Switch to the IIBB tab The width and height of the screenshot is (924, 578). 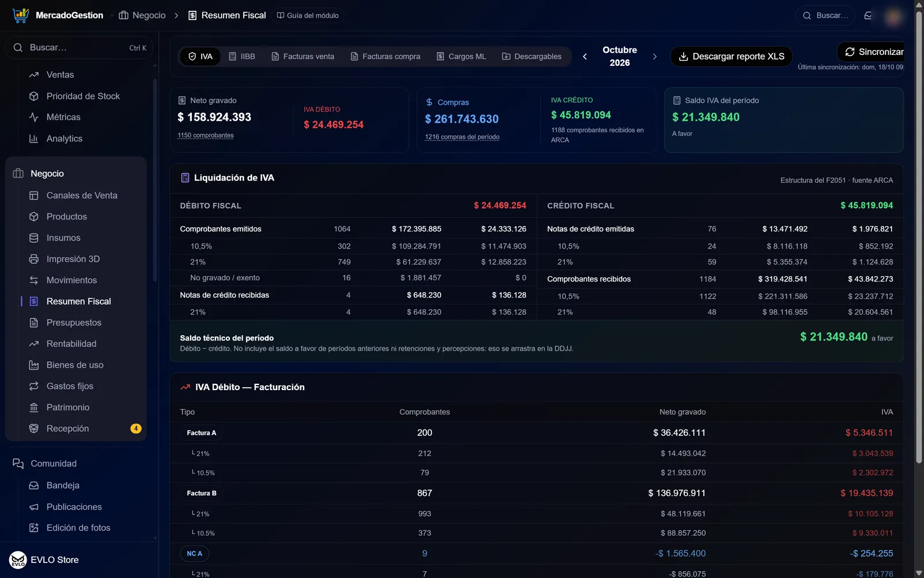[x=242, y=57]
